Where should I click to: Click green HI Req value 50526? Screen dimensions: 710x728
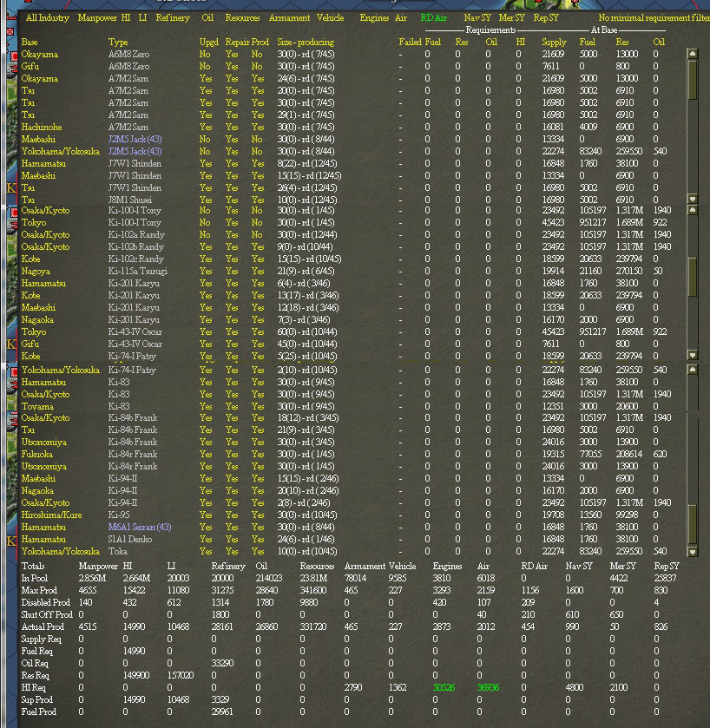click(x=444, y=687)
